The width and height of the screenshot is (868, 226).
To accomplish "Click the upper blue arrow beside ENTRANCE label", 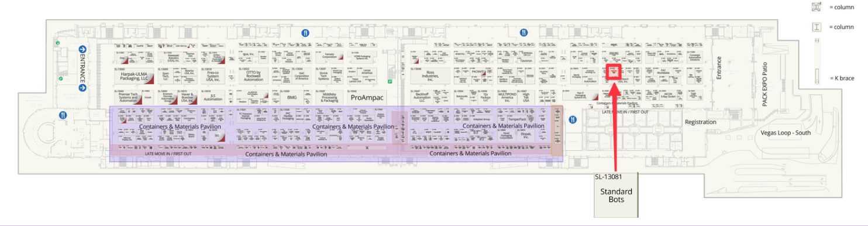I will [82, 50].
